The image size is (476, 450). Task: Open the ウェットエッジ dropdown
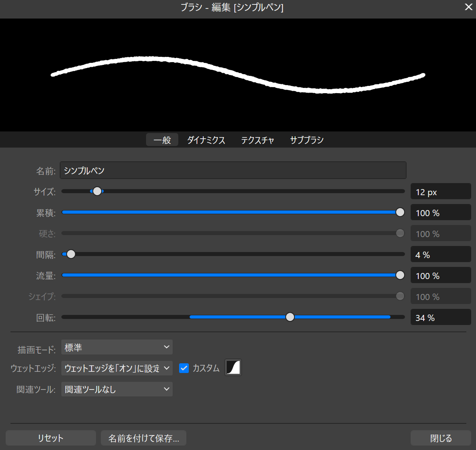[117, 368]
